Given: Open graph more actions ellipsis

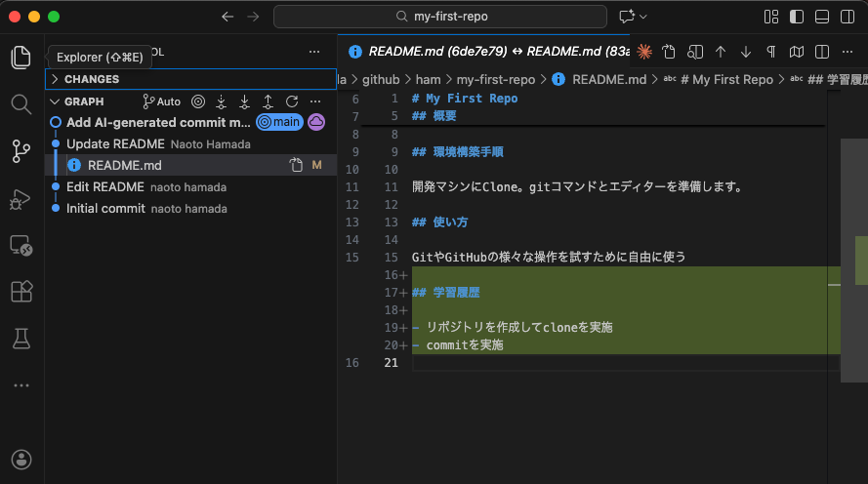Looking at the screenshot, I should (315, 101).
